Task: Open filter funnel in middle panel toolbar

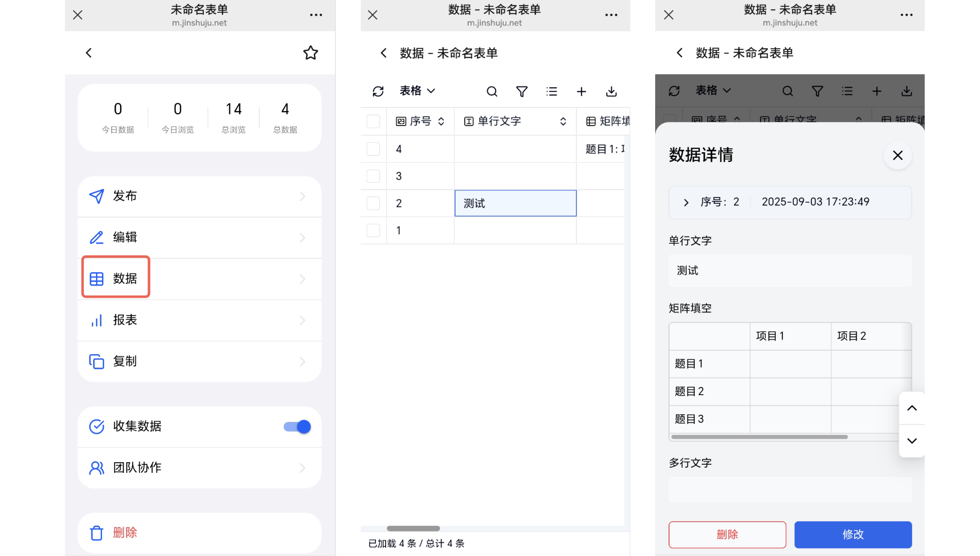Action: tap(521, 91)
